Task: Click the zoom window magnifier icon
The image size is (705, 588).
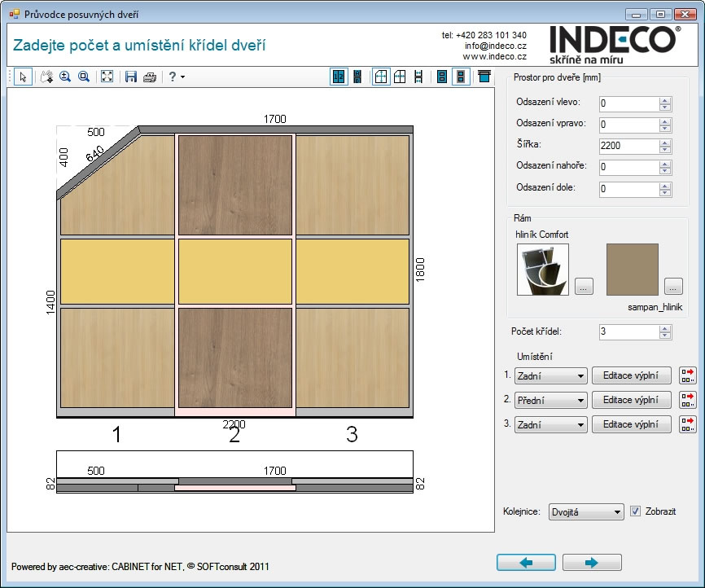Action: [84, 77]
